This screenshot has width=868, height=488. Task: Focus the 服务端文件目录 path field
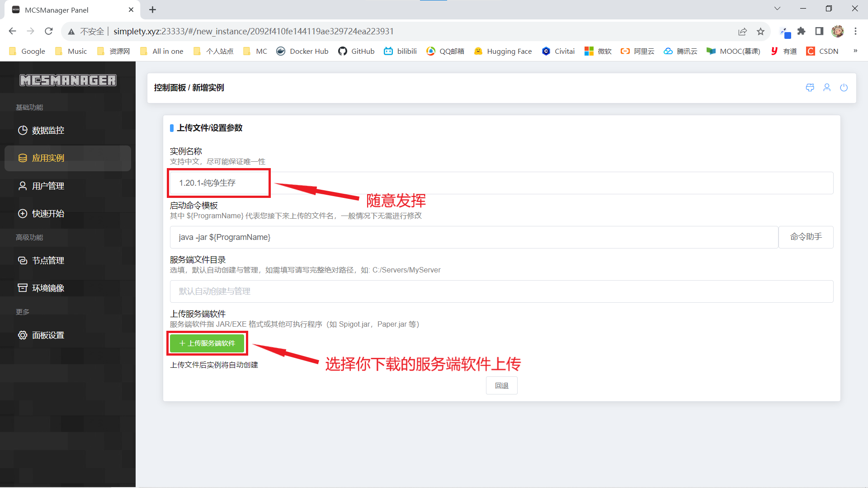(x=501, y=291)
